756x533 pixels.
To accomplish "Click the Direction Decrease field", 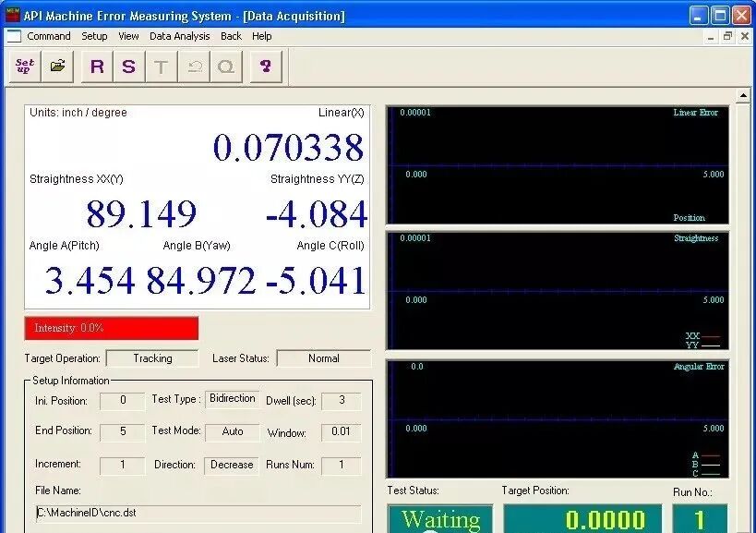I will pos(232,465).
